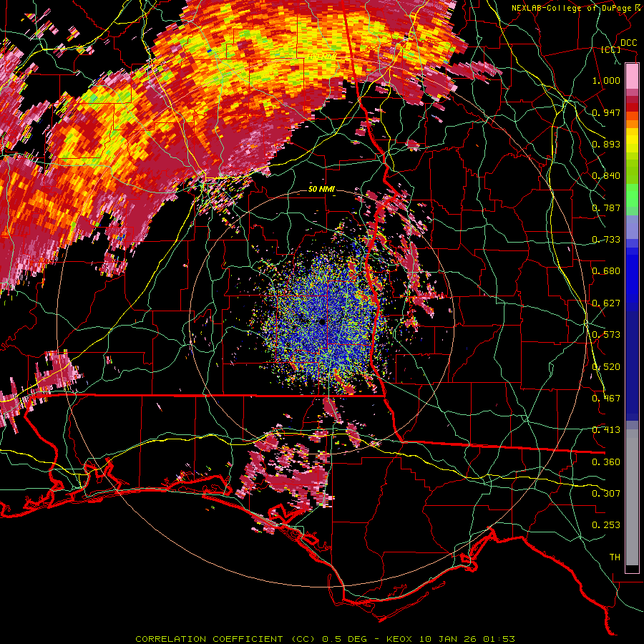Screen dimensions: 644x644
Task: Click the KEOX station identifier in the caption
Action: pos(399,639)
